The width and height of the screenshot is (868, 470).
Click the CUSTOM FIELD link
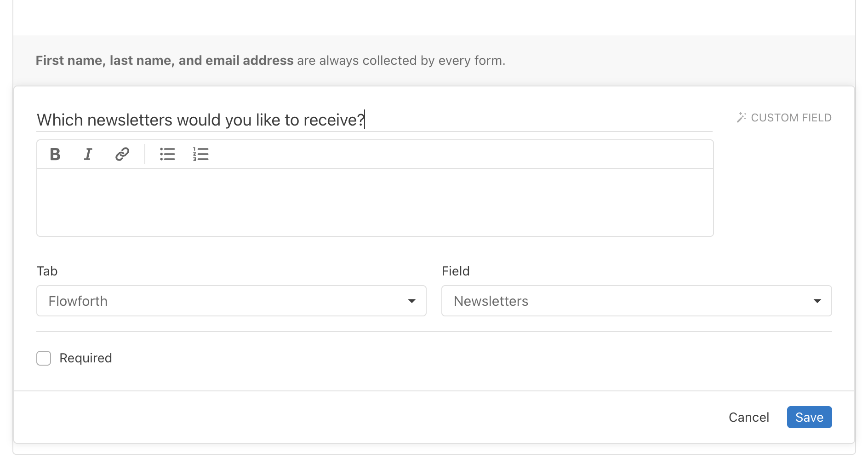click(791, 117)
